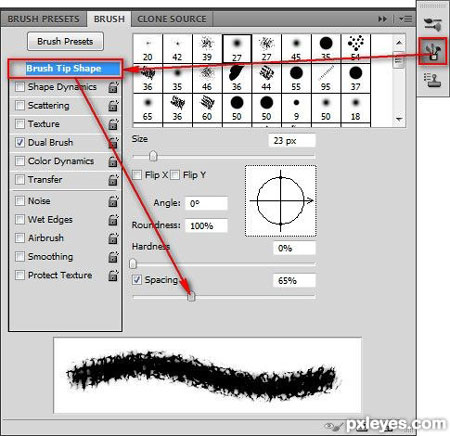
Task: Toggle the lock icon beside Noise
Action: (113, 201)
